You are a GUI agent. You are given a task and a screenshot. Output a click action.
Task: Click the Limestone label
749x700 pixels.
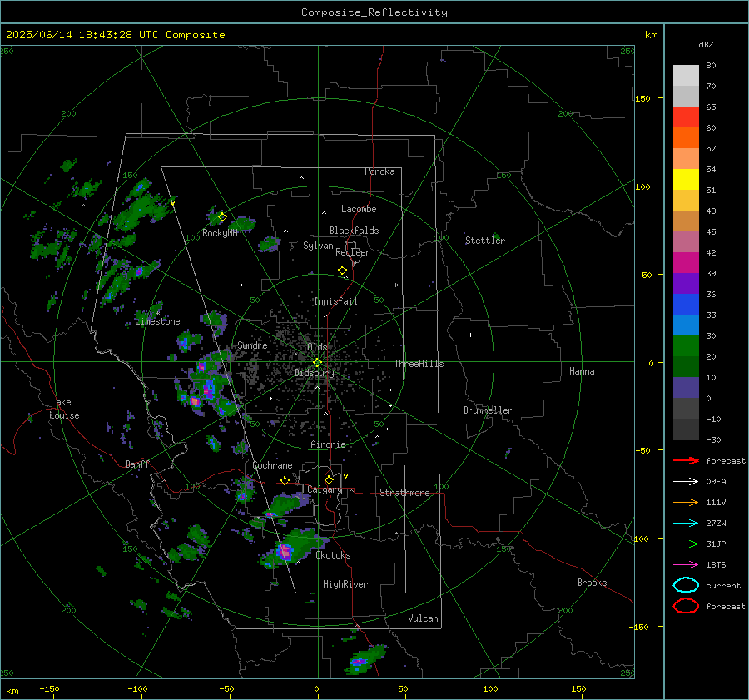point(157,321)
